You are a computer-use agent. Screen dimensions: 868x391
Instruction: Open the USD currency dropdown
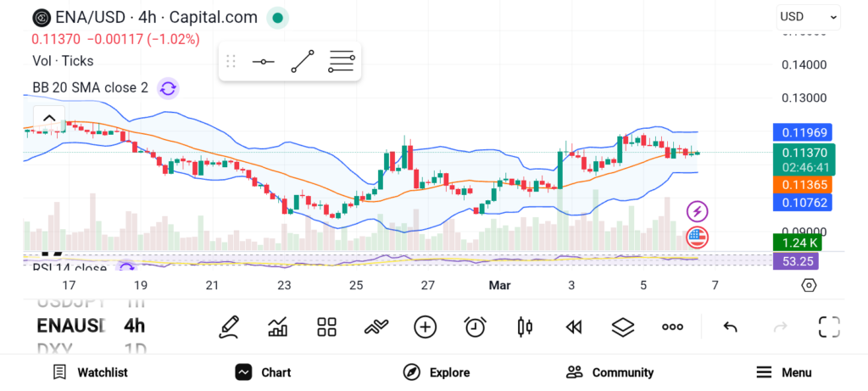[808, 16]
